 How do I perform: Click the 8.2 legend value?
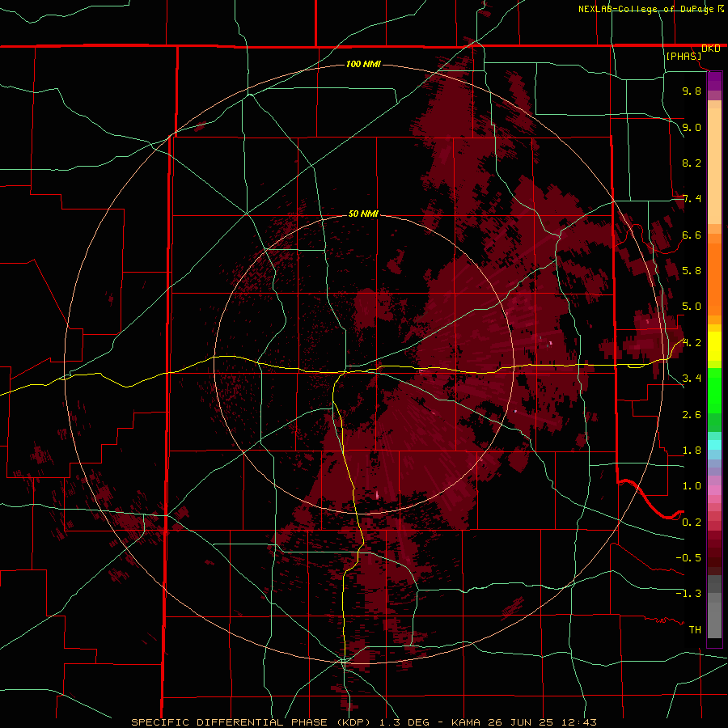(692, 163)
